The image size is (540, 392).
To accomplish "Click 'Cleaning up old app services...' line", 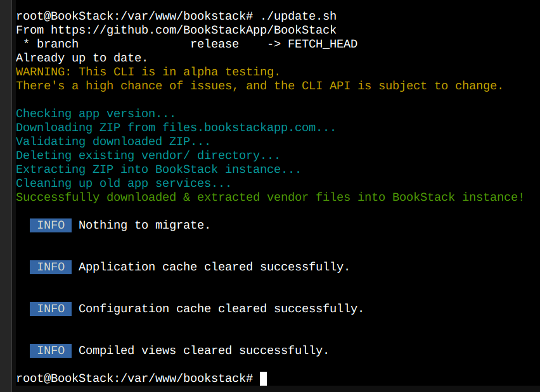I will tap(124, 183).
